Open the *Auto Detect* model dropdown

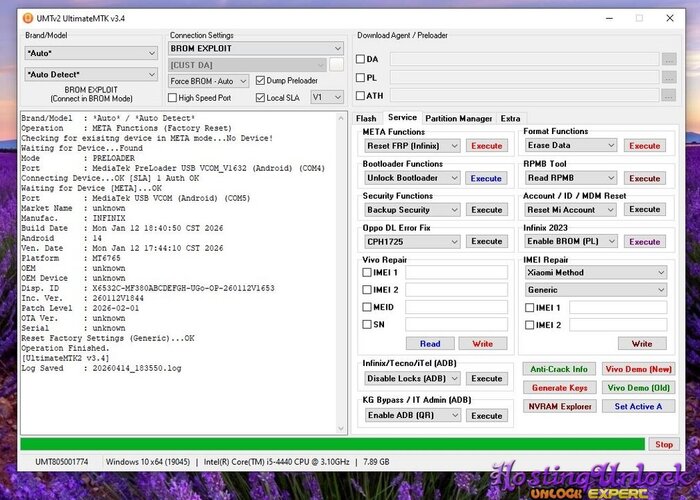(91, 75)
